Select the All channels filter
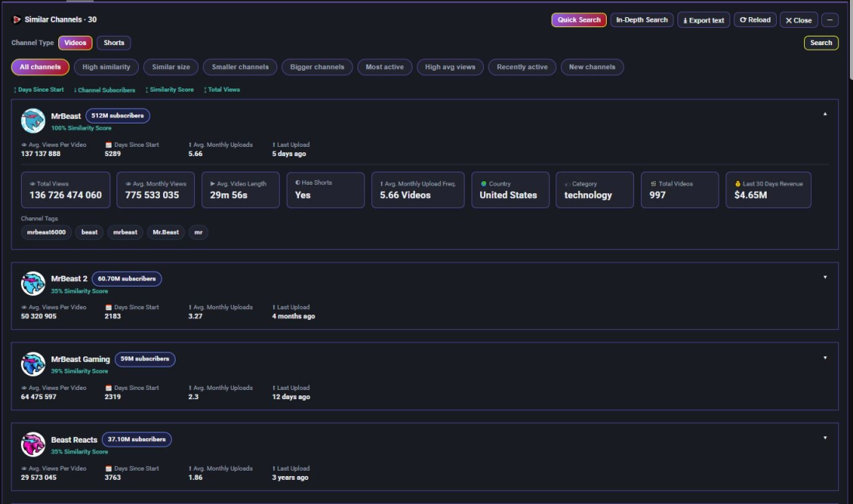This screenshot has height=504, width=853. [x=40, y=67]
